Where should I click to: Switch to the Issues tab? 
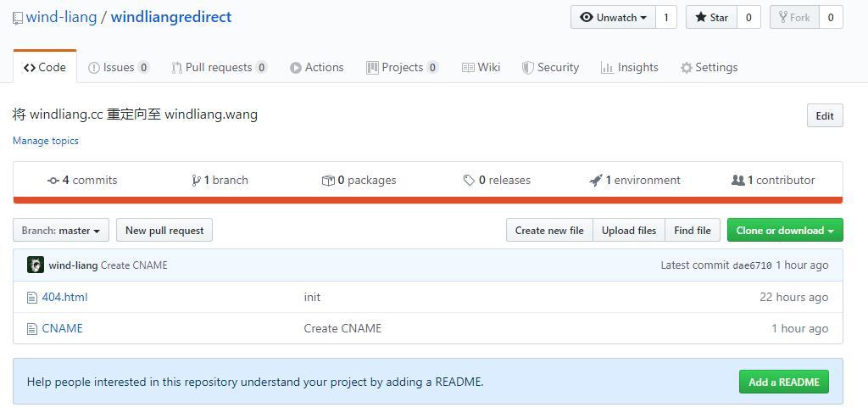119,68
